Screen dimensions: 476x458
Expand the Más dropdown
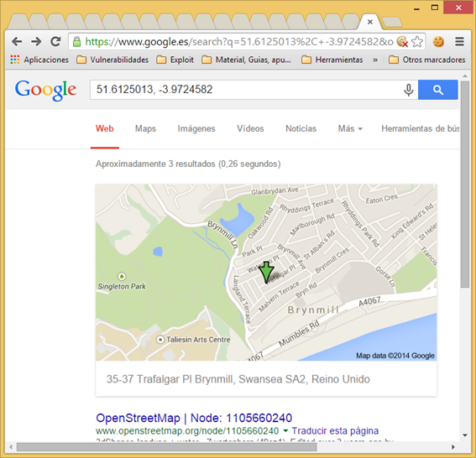(x=350, y=128)
